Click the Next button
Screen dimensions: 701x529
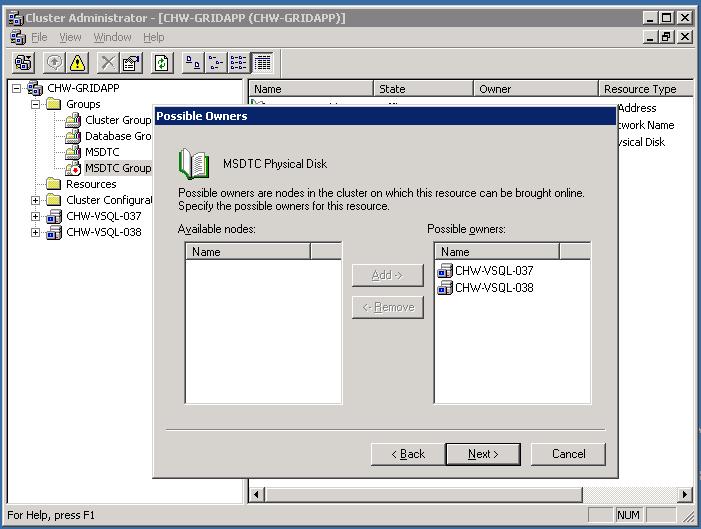(x=483, y=454)
